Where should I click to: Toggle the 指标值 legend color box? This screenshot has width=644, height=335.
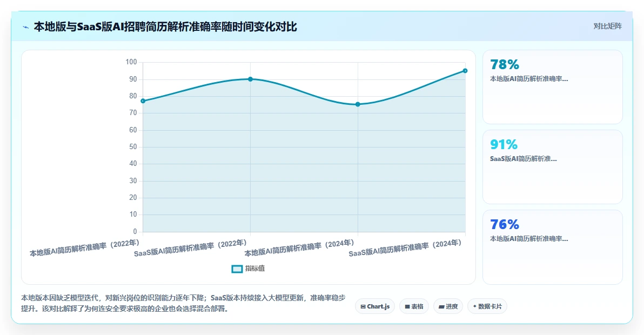click(237, 269)
